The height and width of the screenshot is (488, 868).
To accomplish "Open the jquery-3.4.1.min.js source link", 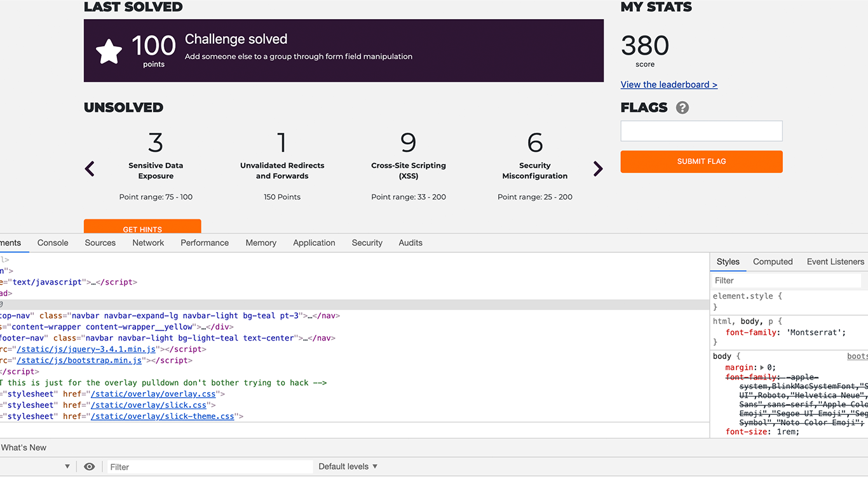I will [86, 349].
